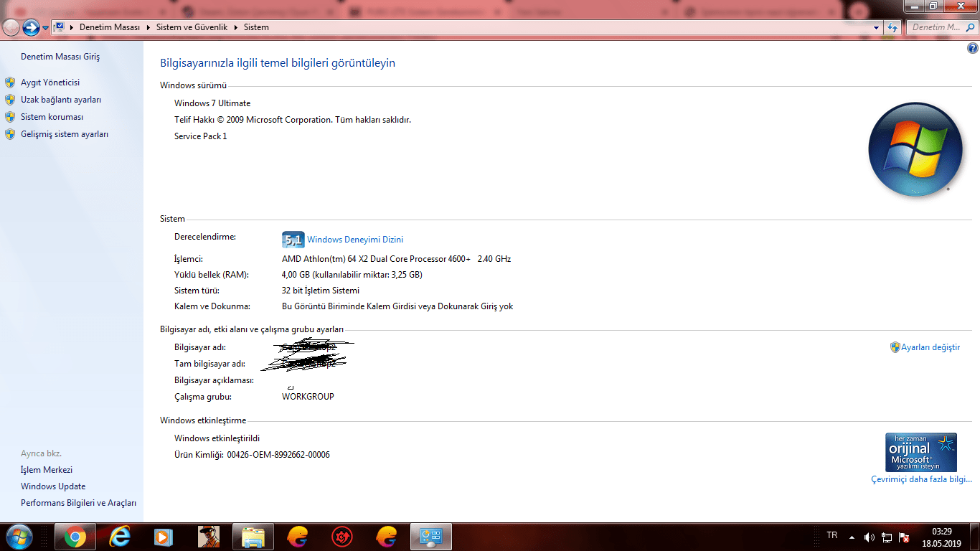Open Internet Explorer from the taskbar
This screenshot has height=551, width=980.
(x=120, y=537)
